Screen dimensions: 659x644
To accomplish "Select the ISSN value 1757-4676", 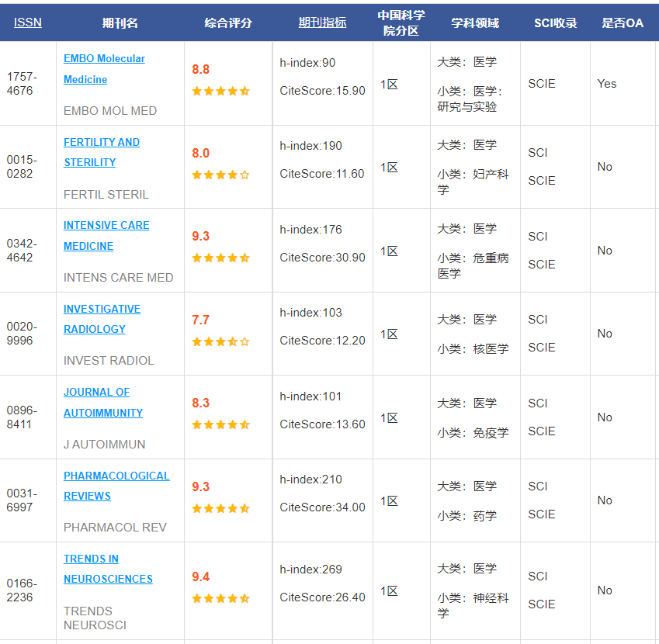I will [x=22, y=84].
